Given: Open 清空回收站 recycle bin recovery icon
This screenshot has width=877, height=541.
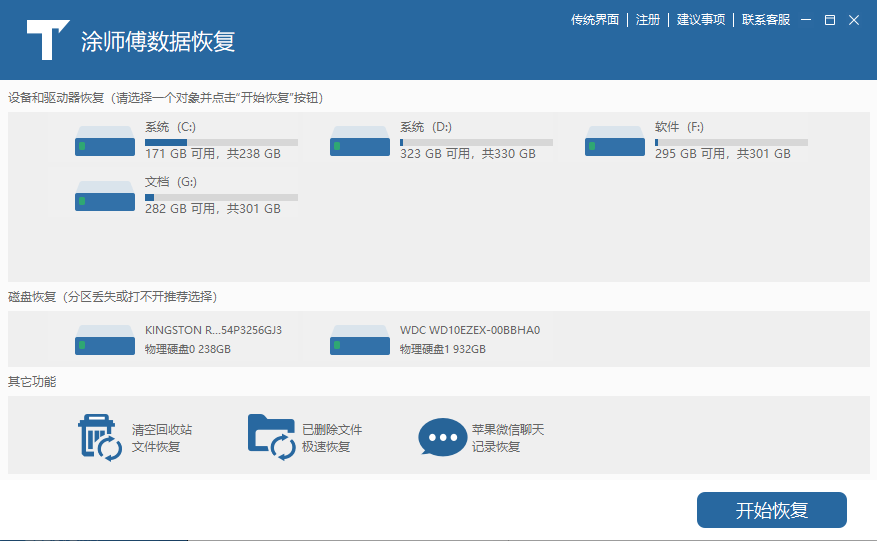Looking at the screenshot, I should coord(100,437).
